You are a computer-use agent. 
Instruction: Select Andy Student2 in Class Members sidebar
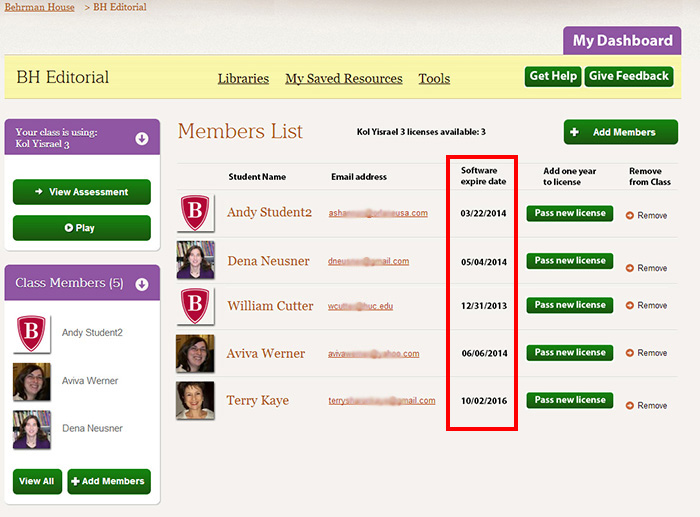(92, 333)
